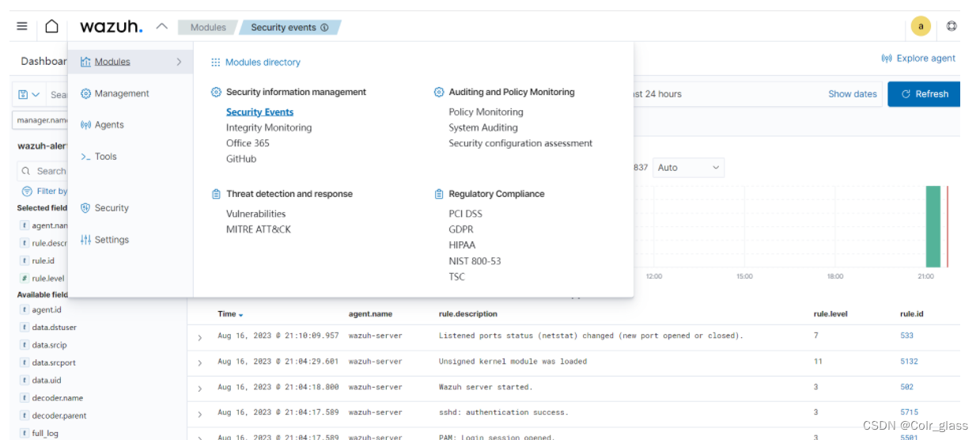Click the Modules directory grid icon
This screenshot has height=440, width=980.
215,63
